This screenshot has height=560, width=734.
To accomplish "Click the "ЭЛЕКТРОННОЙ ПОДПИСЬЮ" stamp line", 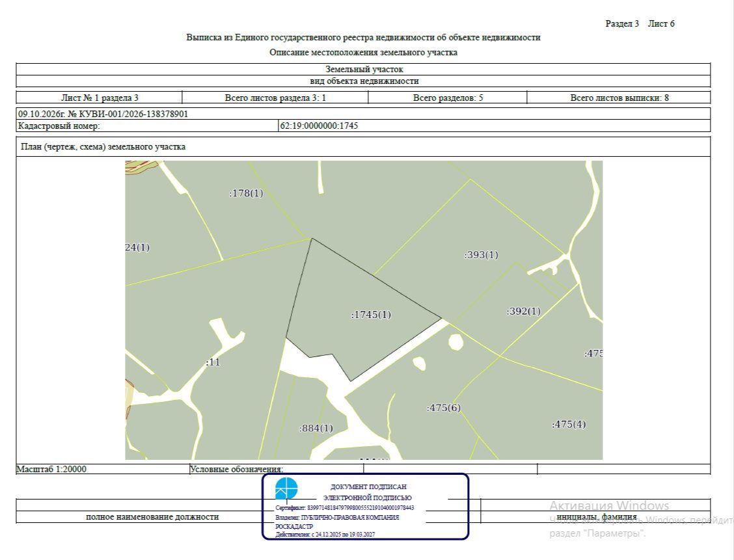I will tap(368, 498).
